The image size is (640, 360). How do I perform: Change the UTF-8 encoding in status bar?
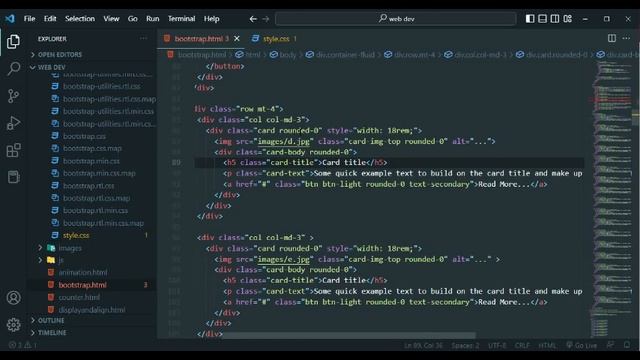[x=497, y=346]
